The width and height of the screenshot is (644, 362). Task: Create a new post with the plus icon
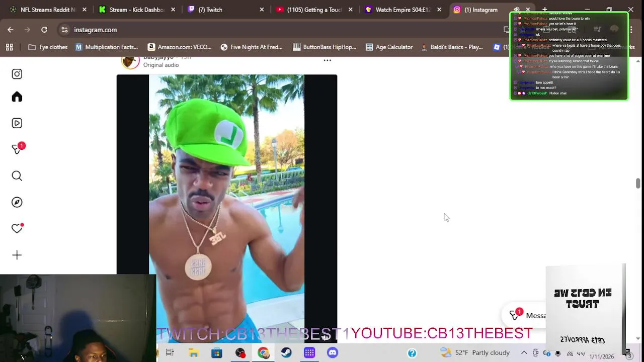17,255
